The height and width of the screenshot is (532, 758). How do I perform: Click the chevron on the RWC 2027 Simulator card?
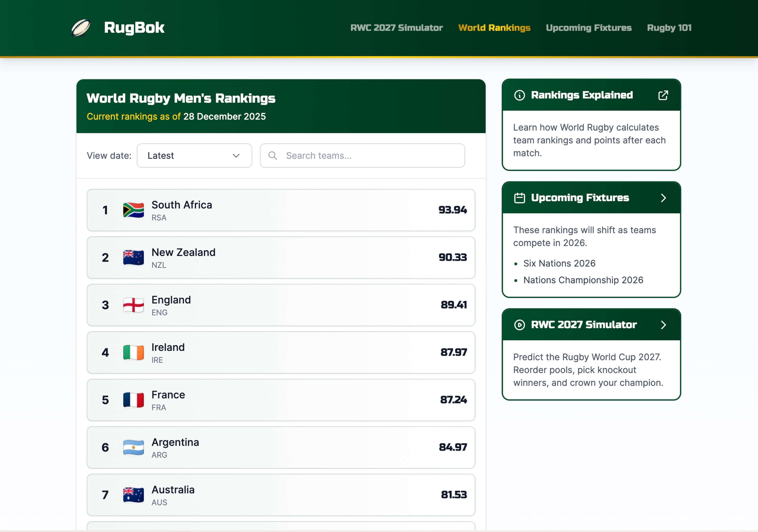tap(664, 325)
